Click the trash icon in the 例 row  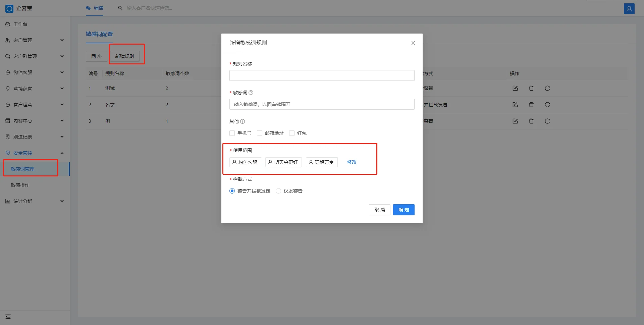(x=531, y=121)
